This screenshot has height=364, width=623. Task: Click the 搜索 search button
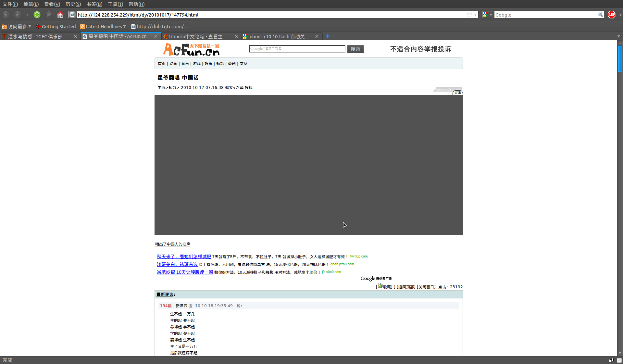click(x=355, y=49)
